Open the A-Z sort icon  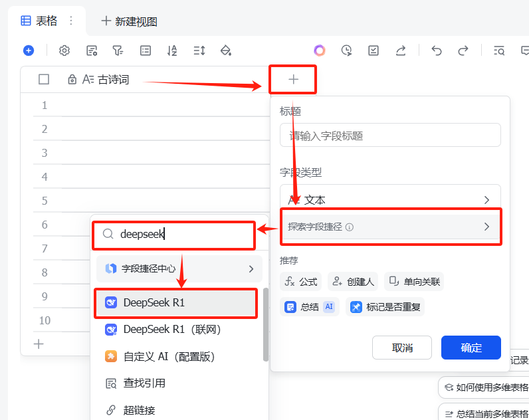(172, 51)
